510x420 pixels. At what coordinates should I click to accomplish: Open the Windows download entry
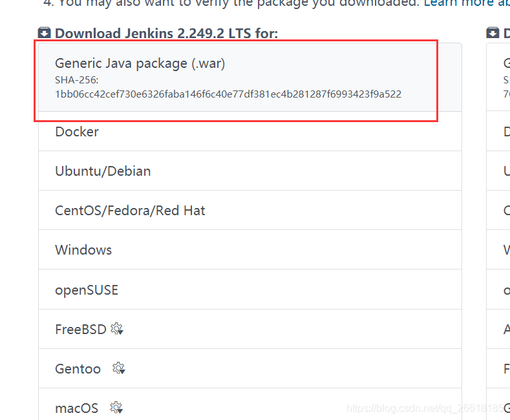(250, 249)
